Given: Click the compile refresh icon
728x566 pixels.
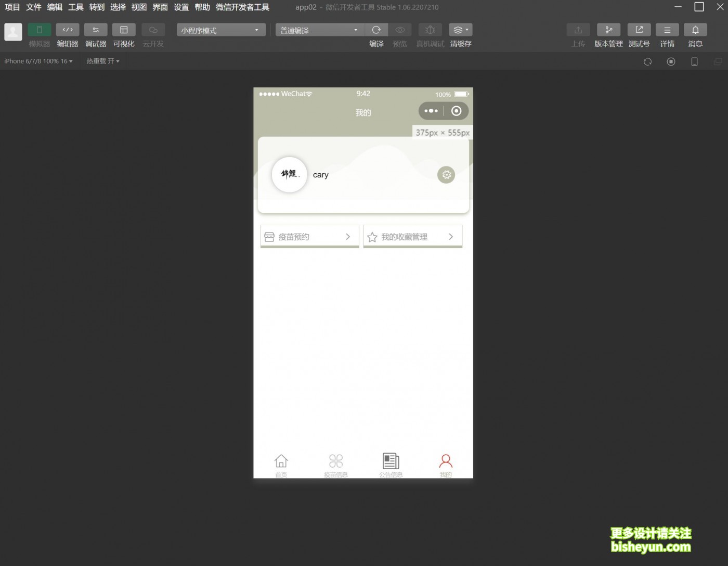Looking at the screenshot, I should 376,30.
